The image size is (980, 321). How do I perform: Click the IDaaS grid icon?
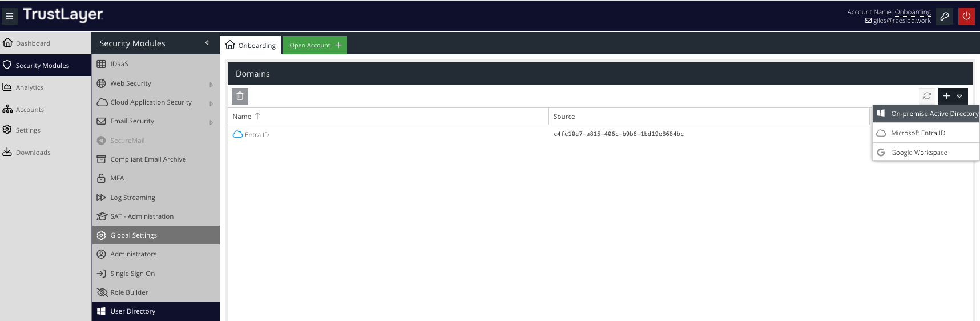point(101,64)
